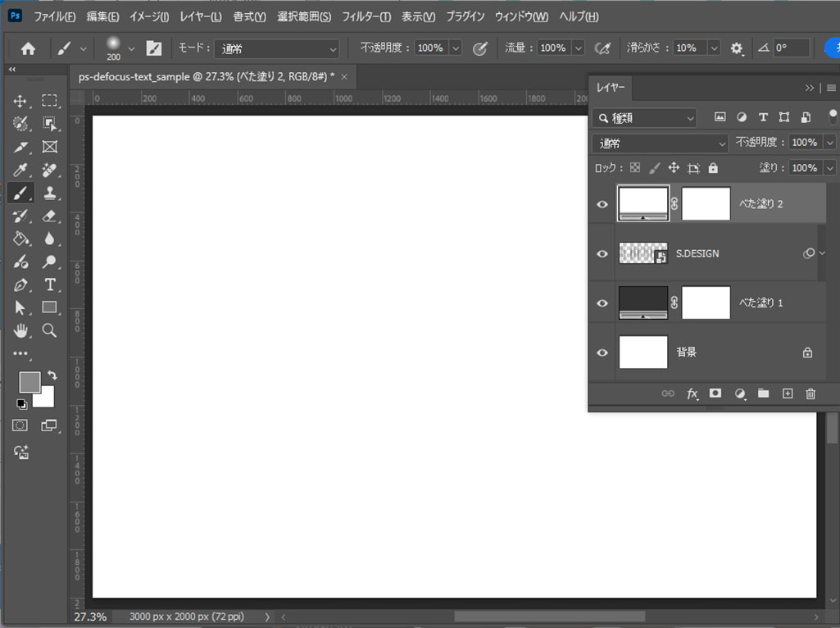Open the 編集(E) menu
Image resolution: width=840 pixels, height=628 pixels.
pyautogui.click(x=103, y=16)
